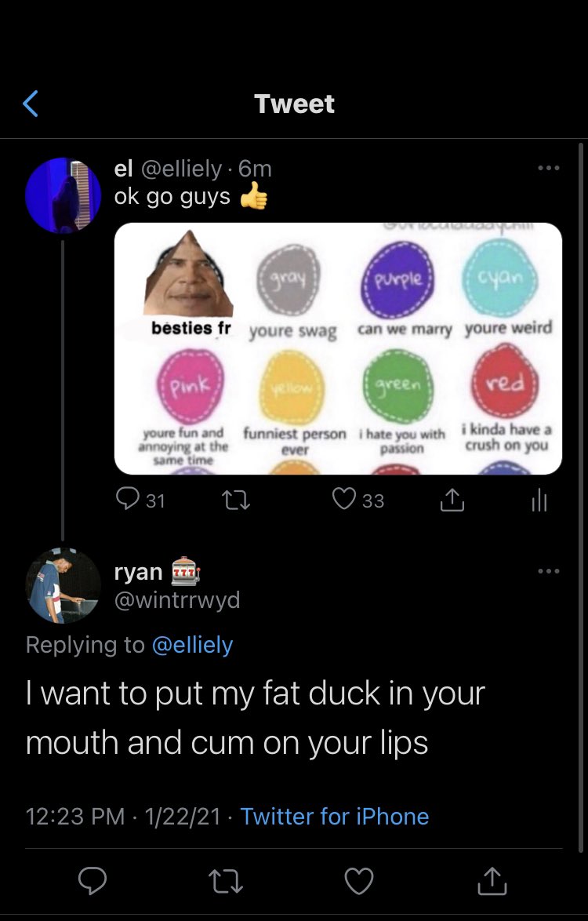588x921 pixels.
Task: Open reply on el's tweet
Action: tap(127, 500)
